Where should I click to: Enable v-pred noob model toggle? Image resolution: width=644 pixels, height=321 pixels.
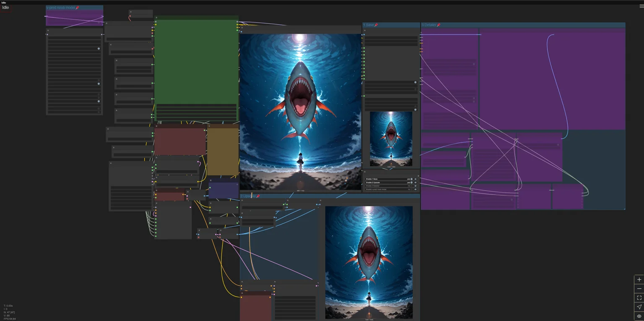click(x=412, y=189)
